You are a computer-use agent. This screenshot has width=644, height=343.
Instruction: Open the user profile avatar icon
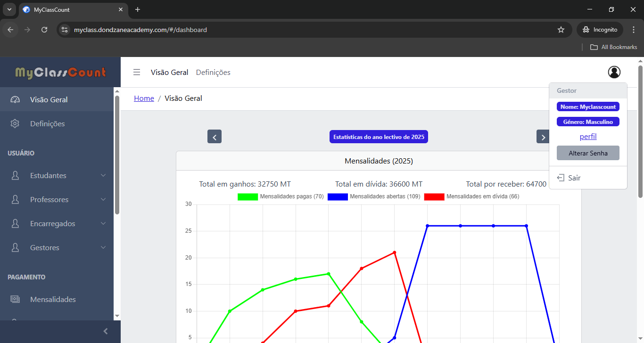[614, 72]
